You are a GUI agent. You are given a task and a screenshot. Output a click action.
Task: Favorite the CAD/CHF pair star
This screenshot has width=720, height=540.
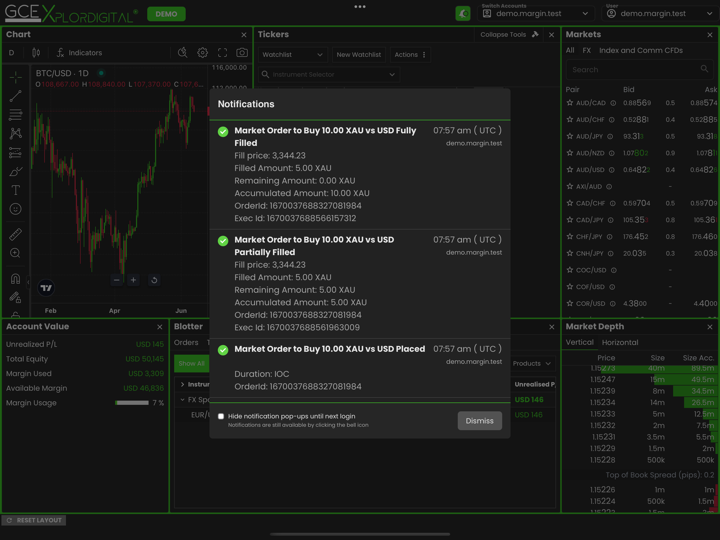click(570, 203)
